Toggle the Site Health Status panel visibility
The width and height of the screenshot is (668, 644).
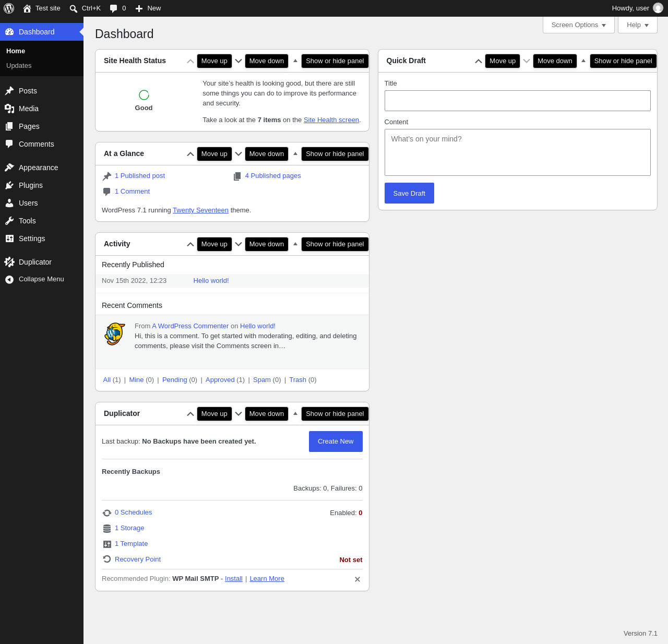(x=295, y=61)
